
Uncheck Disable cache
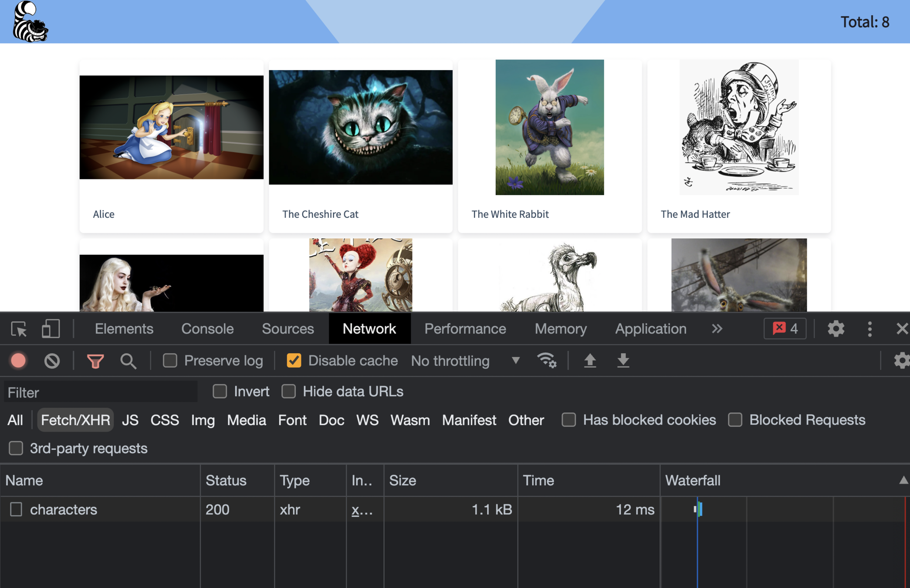(294, 361)
